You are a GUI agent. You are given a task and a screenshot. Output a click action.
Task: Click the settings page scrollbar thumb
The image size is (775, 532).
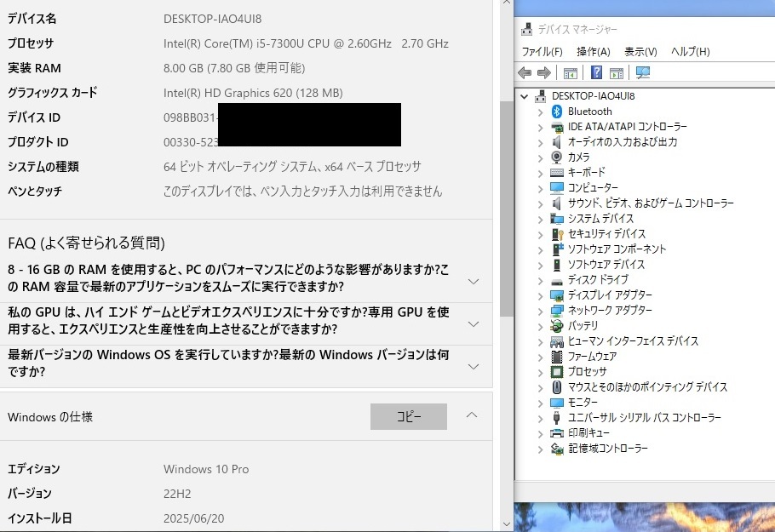coord(506,209)
